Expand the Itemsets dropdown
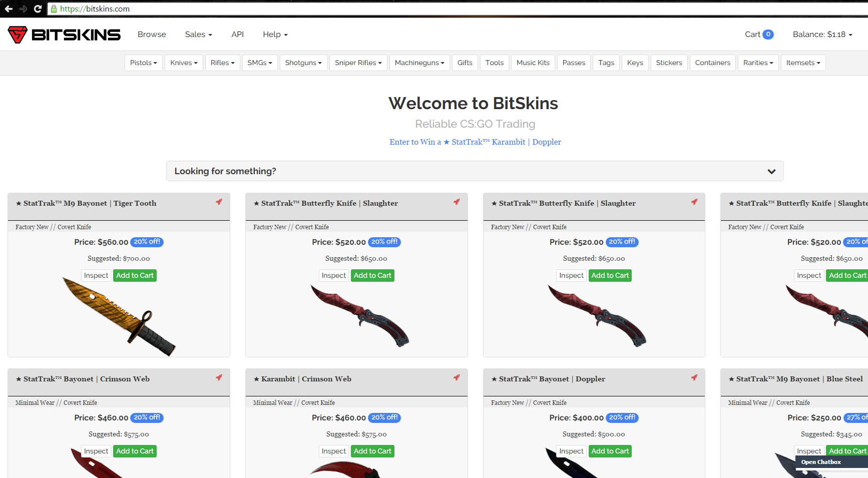 [803, 63]
